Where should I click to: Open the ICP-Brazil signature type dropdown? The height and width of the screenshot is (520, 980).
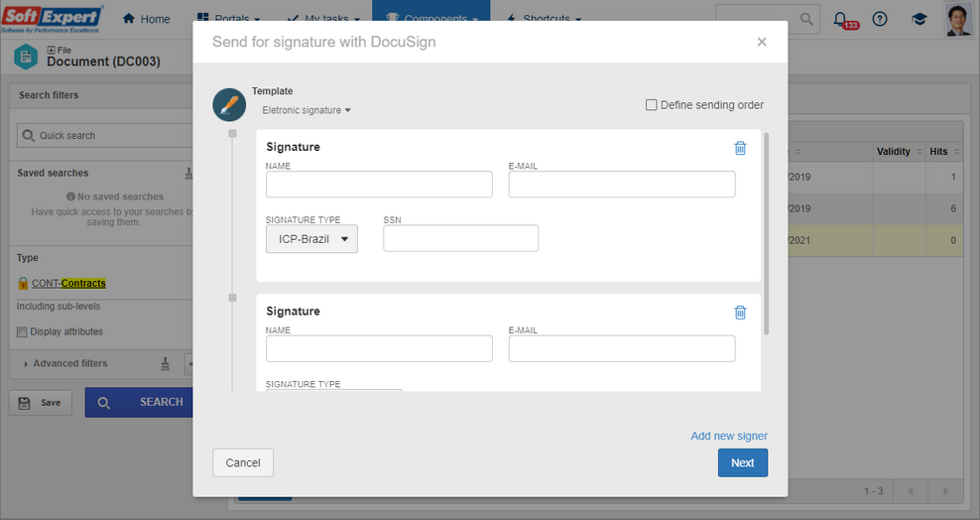pyautogui.click(x=311, y=239)
